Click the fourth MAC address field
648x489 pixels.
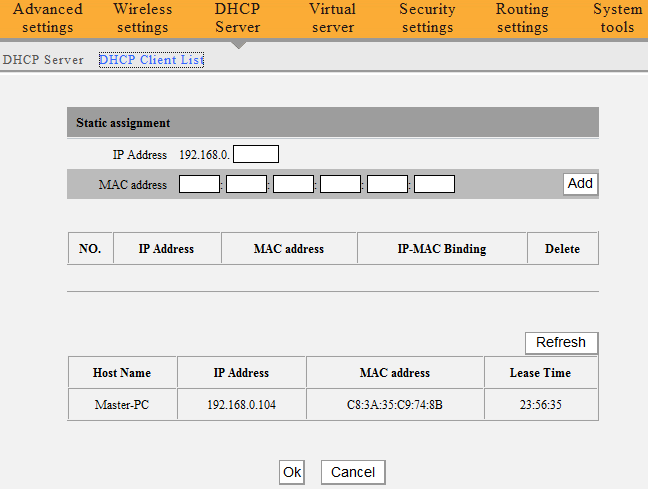point(341,184)
